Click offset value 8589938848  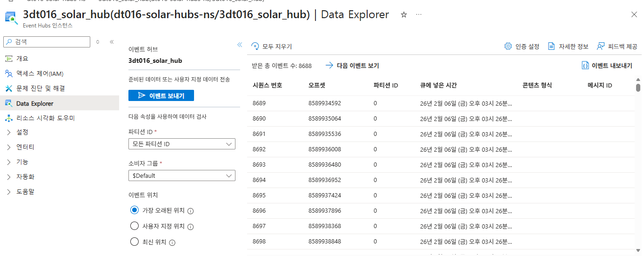[x=325, y=242]
